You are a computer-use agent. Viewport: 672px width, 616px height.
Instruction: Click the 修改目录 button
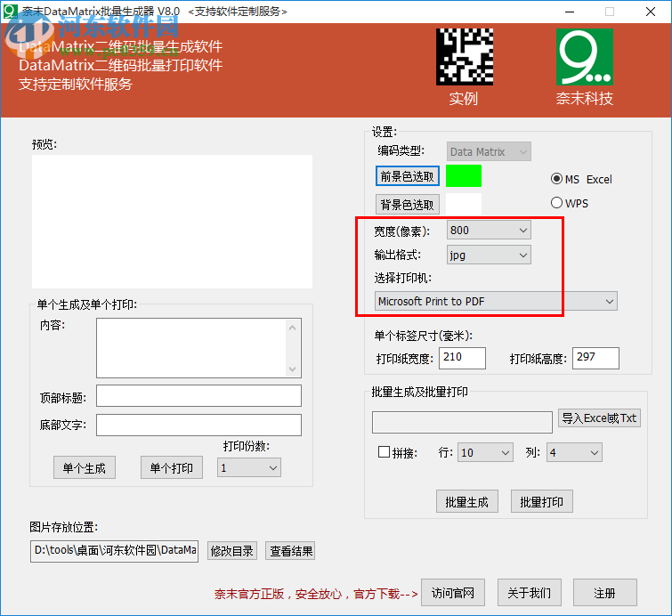click(232, 551)
